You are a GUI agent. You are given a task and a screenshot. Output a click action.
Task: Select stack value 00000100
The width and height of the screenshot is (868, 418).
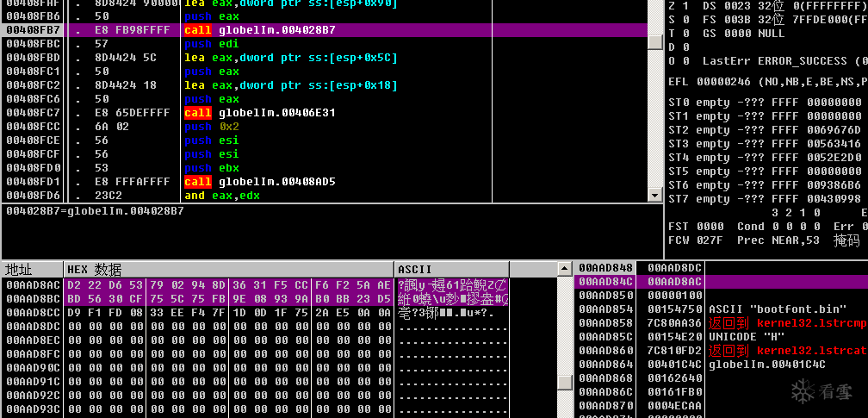coord(674,296)
